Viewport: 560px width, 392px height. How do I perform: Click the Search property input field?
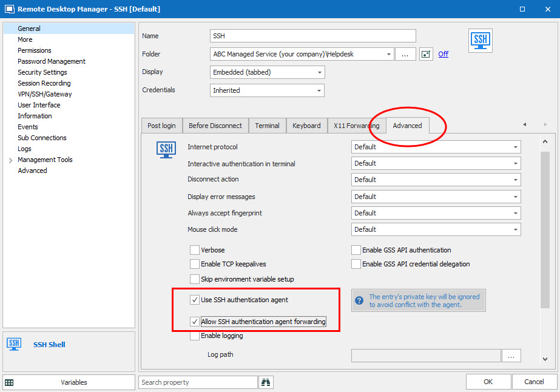click(x=198, y=382)
